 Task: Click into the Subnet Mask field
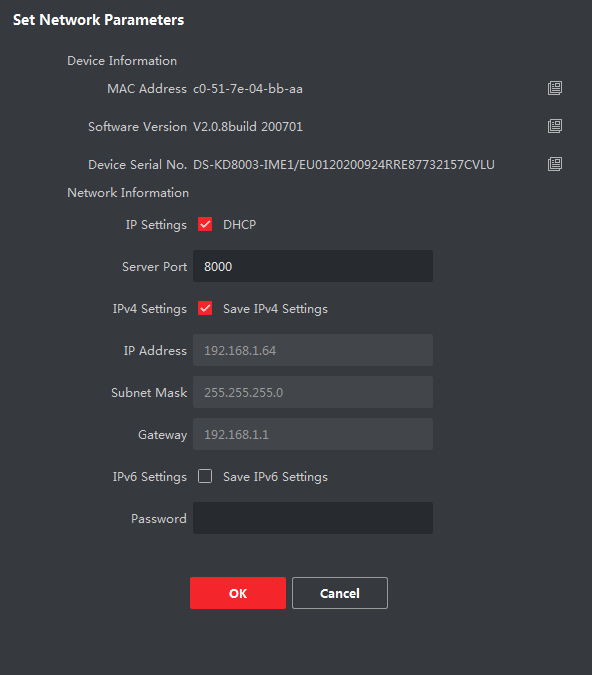coord(313,392)
